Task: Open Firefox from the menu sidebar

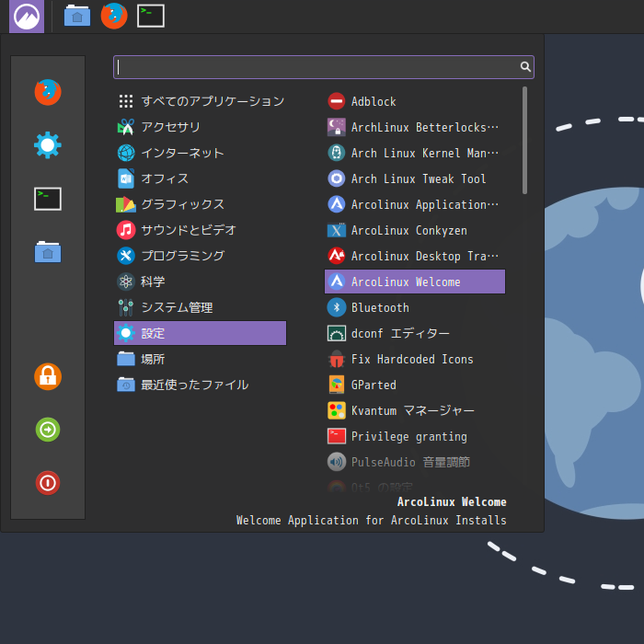Action: tap(48, 92)
